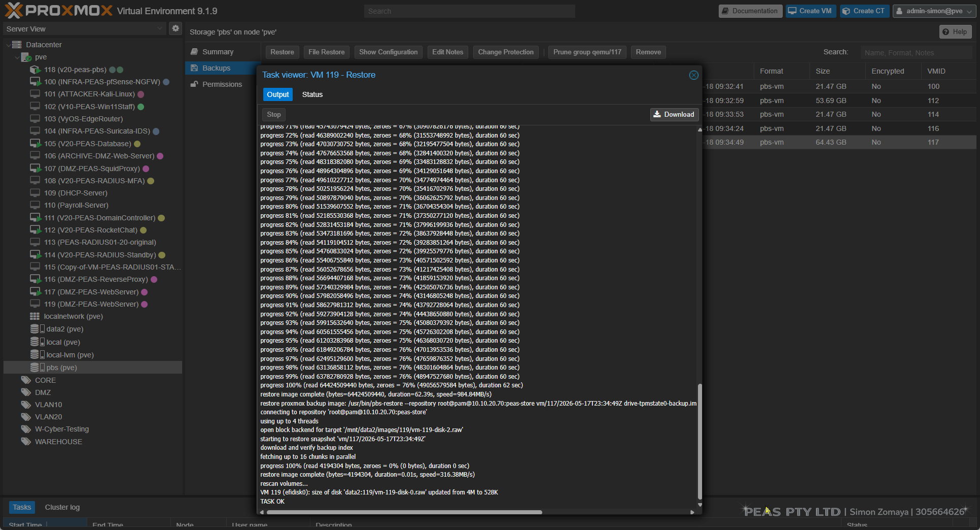Click the Permissions unlock icon

tap(194, 84)
